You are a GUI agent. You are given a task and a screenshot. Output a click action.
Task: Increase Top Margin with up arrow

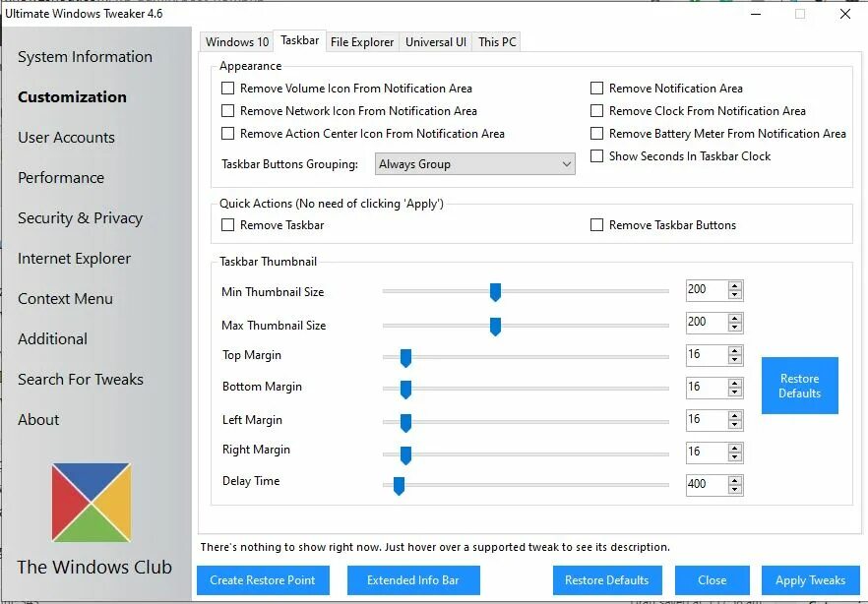tap(734, 350)
